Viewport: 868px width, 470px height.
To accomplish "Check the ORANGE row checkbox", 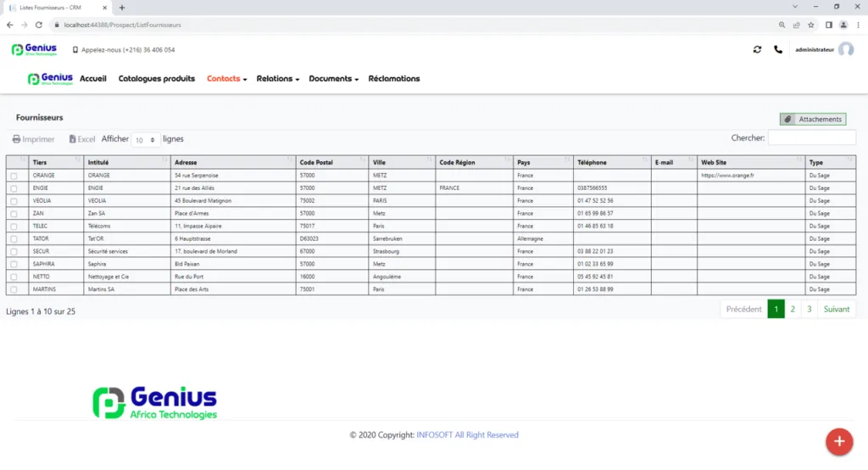I will (x=14, y=176).
